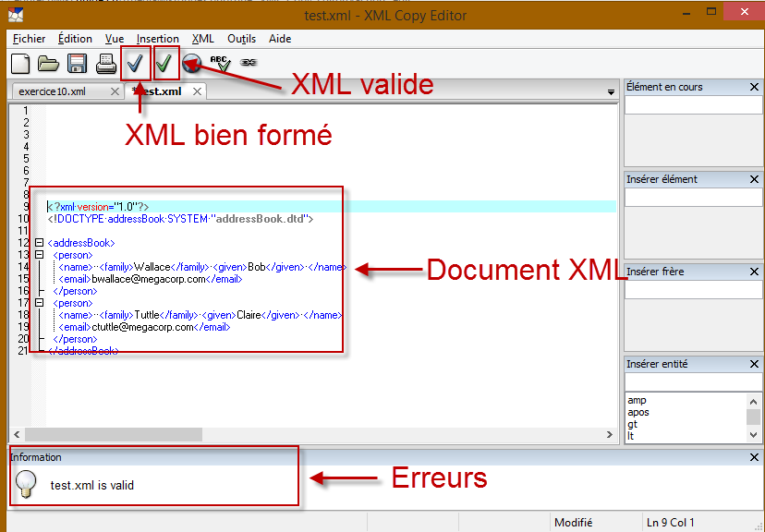This screenshot has height=532, width=765.
Task: Click the Modifié status bar entry
Action: pos(573,522)
